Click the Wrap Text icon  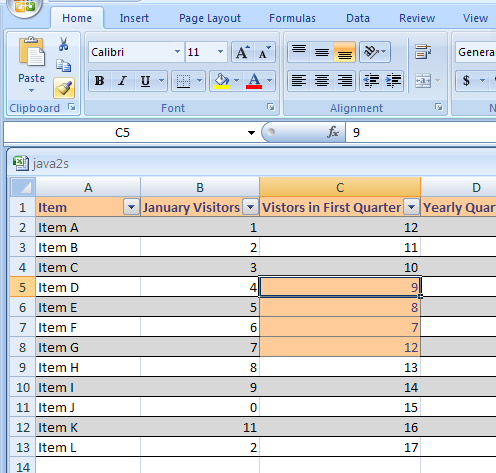pos(423,52)
